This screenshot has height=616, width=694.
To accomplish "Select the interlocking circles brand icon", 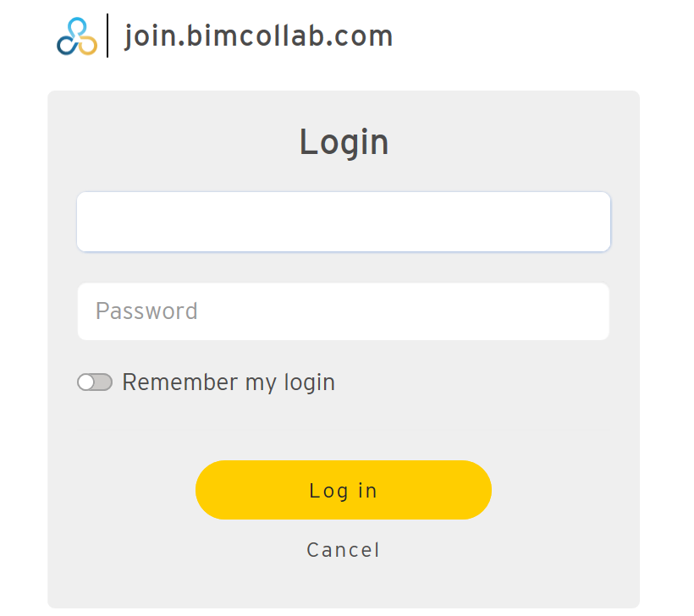I will click(75, 36).
